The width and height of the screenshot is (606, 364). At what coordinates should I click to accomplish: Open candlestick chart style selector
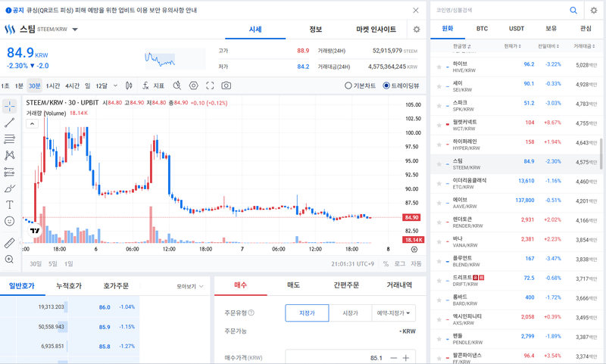point(129,86)
